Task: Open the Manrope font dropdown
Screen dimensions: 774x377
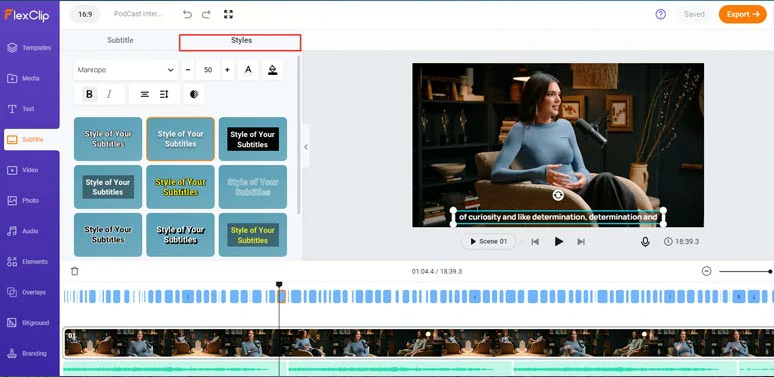Action: (x=126, y=70)
